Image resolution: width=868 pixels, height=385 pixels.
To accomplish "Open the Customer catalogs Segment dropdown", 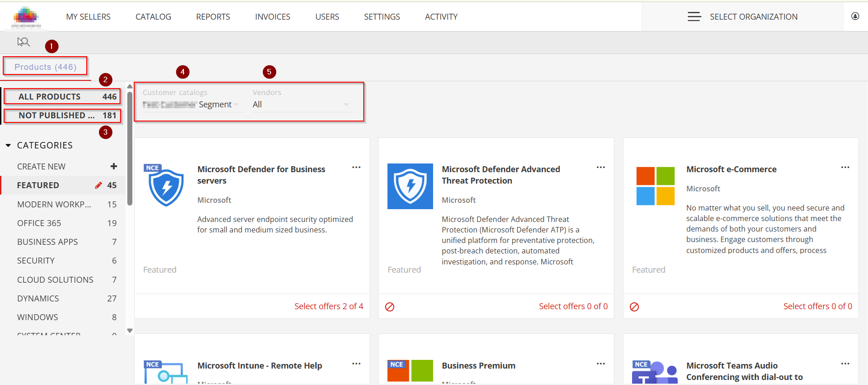I will click(x=193, y=105).
